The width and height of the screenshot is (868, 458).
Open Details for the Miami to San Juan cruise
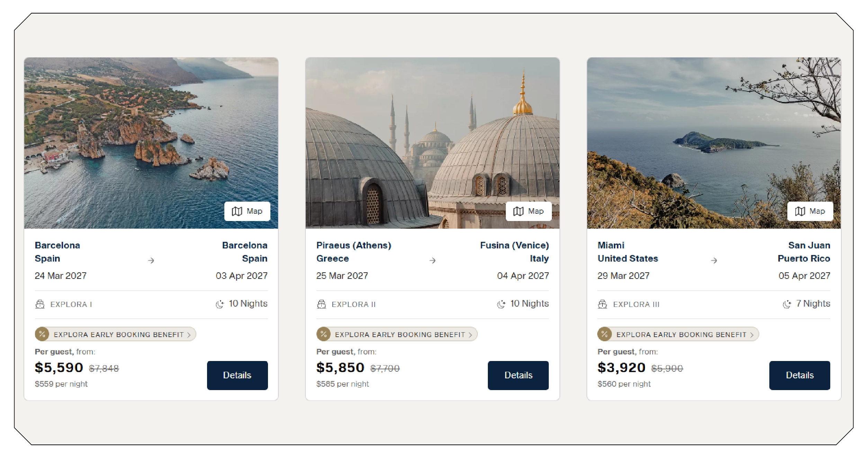[x=800, y=375]
